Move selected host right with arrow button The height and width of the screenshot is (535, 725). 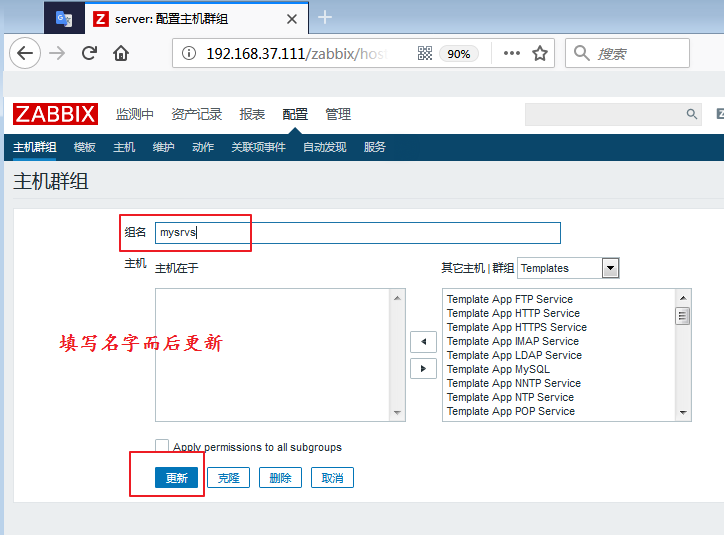coord(423,368)
